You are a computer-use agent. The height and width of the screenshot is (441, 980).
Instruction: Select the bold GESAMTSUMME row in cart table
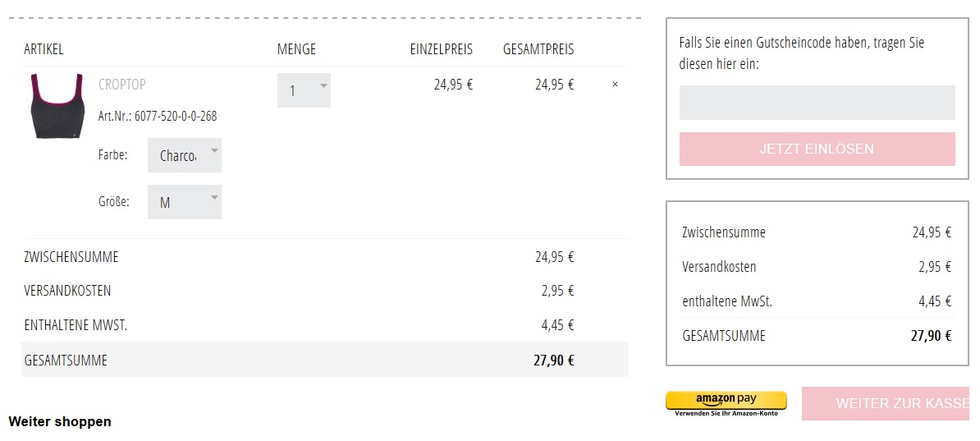(x=324, y=360)
